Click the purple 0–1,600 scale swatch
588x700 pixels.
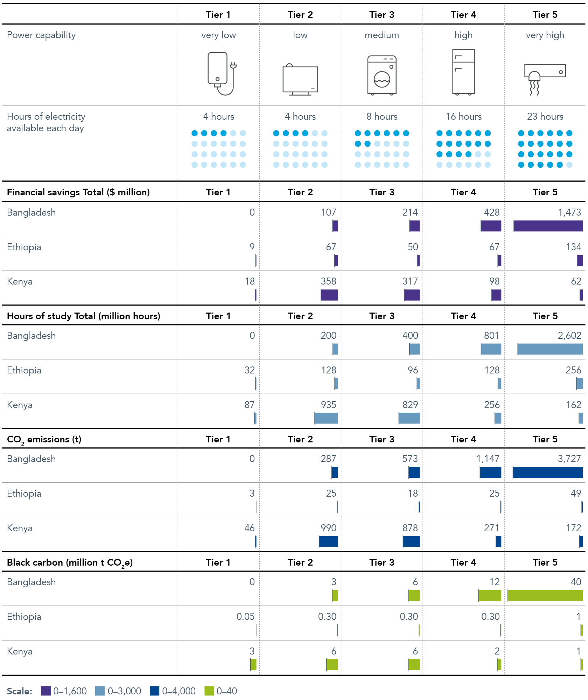click(x=46, y=691)
